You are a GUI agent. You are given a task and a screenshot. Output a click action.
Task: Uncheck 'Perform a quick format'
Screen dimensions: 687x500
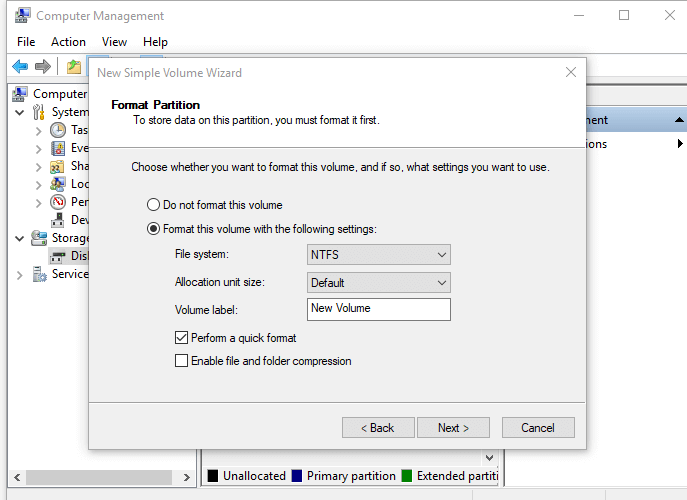pyautogui.click(x=181, y=338)
